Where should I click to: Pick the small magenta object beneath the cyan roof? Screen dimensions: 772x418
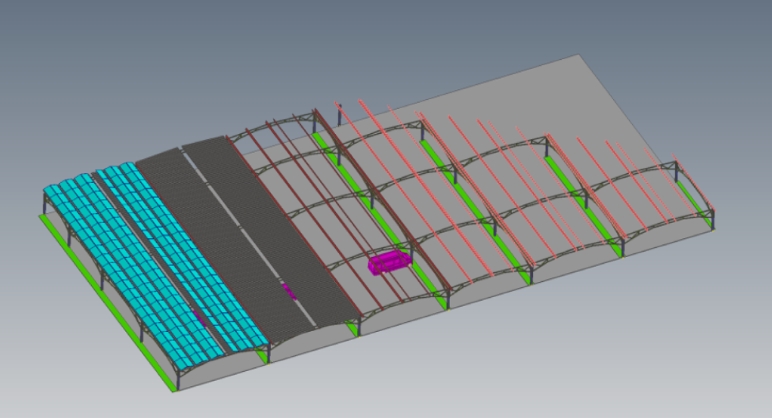tap(200, 317)
